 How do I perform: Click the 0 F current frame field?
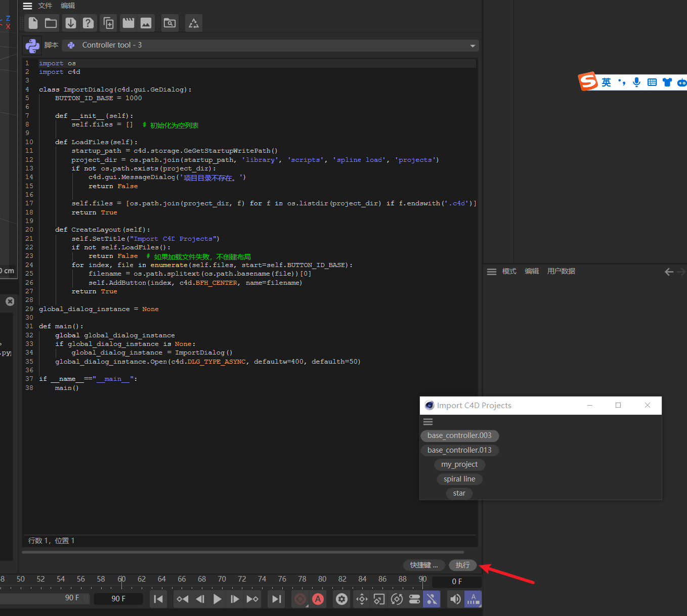[x=457, y=582]
